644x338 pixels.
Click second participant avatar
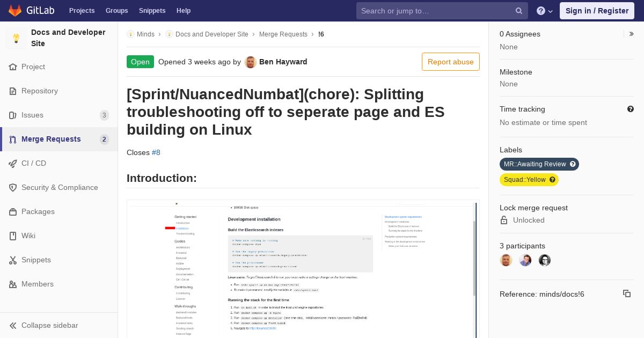tap(525, 260)
